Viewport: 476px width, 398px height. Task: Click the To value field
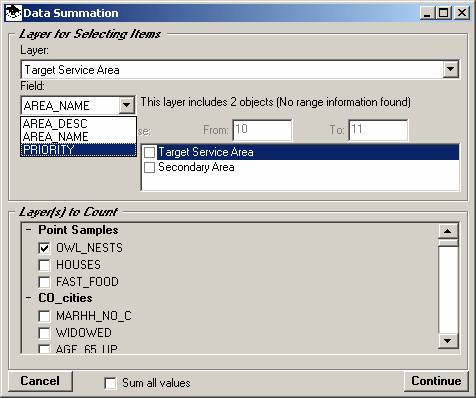point(378,130)
